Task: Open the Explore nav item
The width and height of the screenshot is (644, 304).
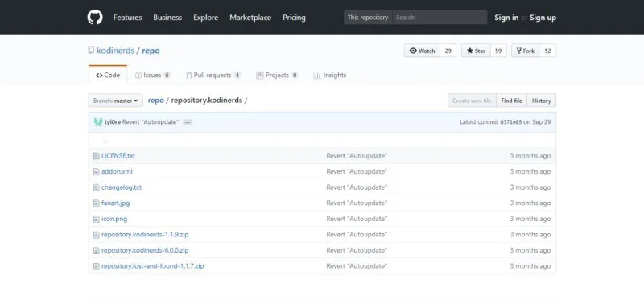Action: tap(206, 18)
